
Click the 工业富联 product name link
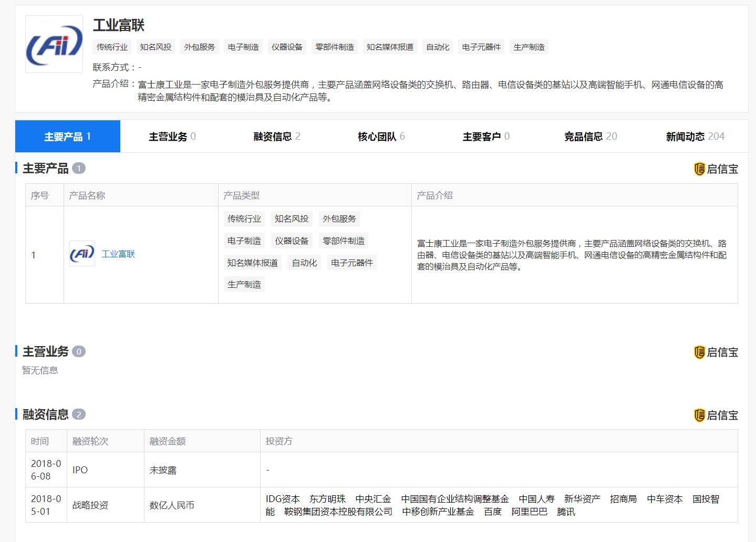tap(118, 254)
